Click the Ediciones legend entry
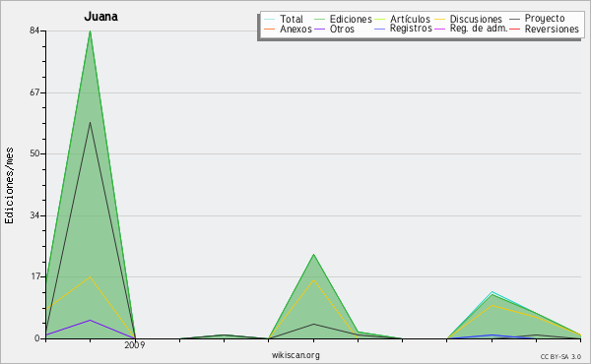Viewport: 591px width, 364px height. point(351,19)
